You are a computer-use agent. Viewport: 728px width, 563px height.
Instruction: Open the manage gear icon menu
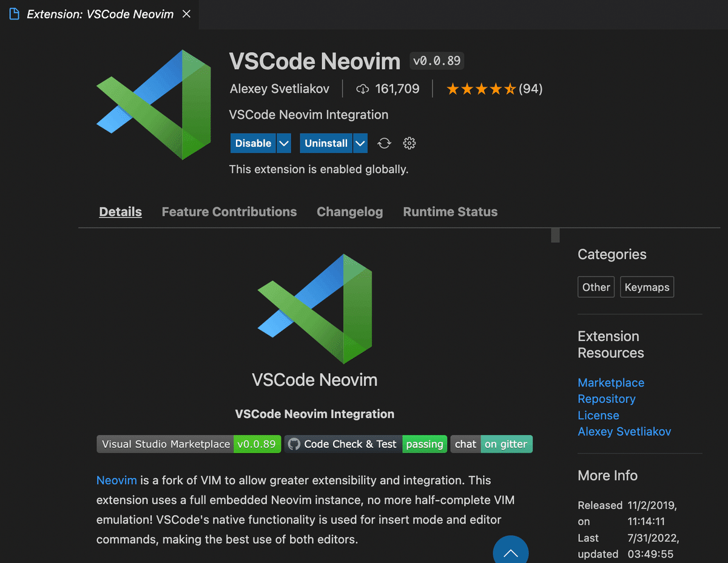click(409, 143)
